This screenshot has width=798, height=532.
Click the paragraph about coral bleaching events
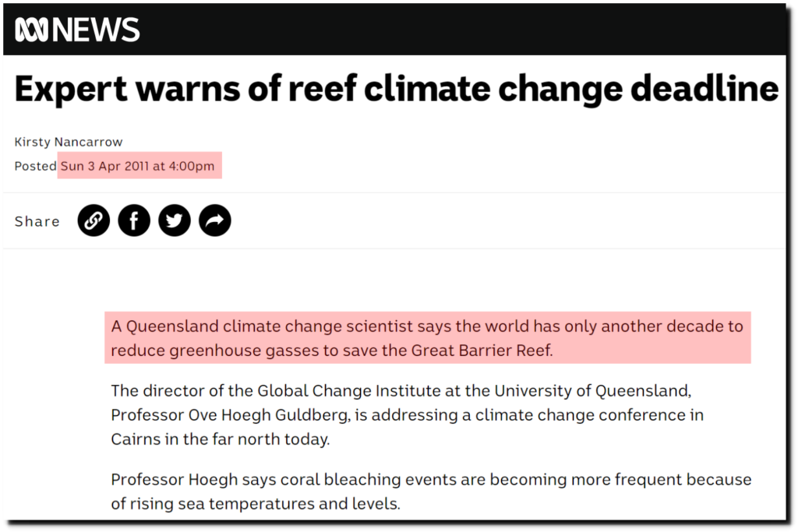tap(431, 491)
